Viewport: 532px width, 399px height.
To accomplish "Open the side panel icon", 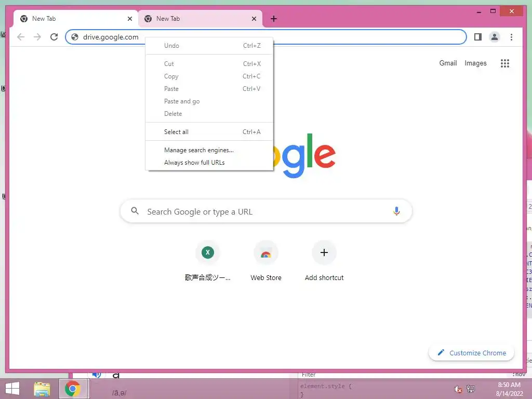I will (x=478, y=37).
